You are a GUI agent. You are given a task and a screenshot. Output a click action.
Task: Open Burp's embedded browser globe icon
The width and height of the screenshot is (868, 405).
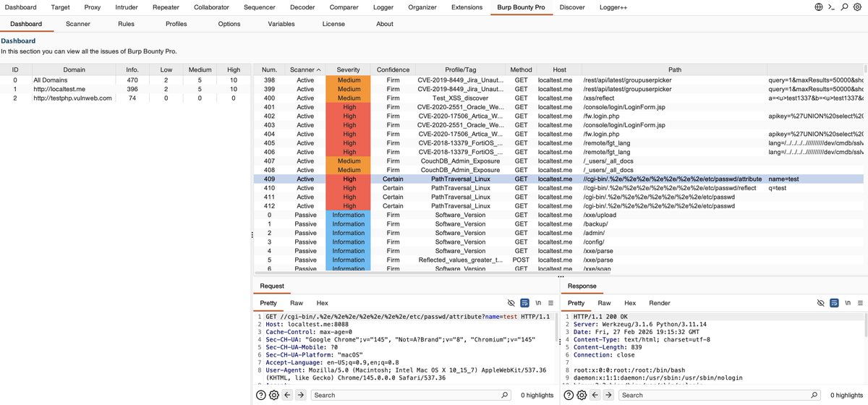(x=818, y=7)
